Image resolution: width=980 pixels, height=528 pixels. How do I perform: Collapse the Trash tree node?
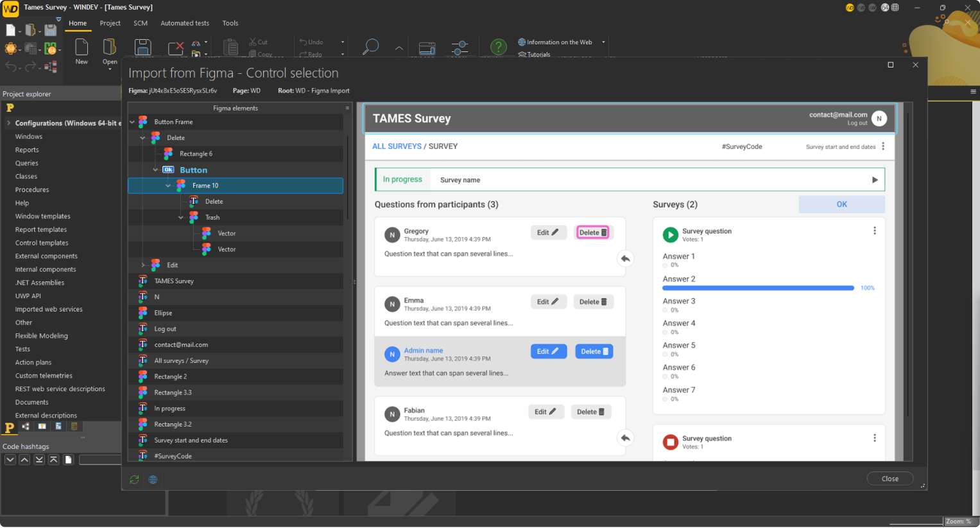tap(181, 218)
